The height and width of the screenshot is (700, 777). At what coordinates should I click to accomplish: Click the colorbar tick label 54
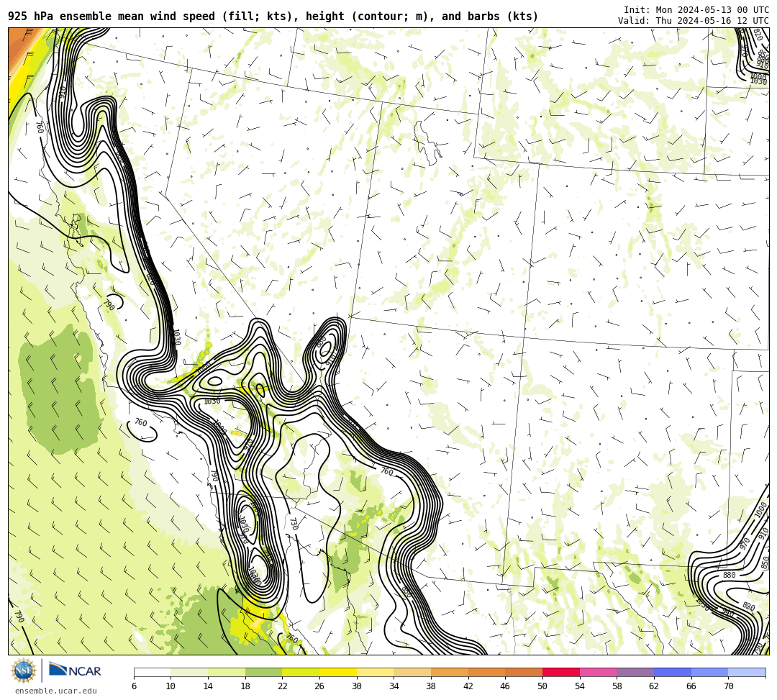[x=580, y=686]
